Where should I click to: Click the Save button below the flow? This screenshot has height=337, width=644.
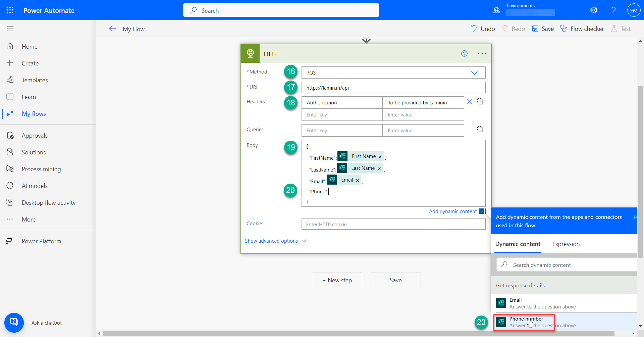coord(395,280)
